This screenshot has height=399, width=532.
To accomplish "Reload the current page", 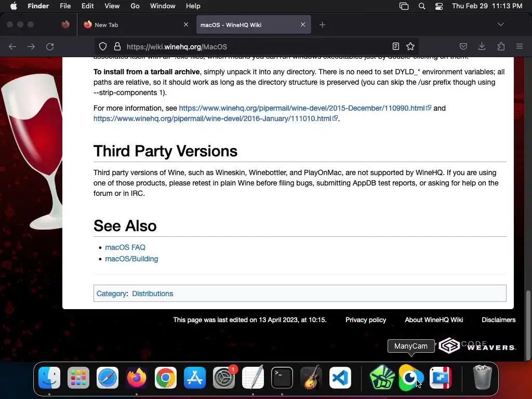I will pos(50,46).
